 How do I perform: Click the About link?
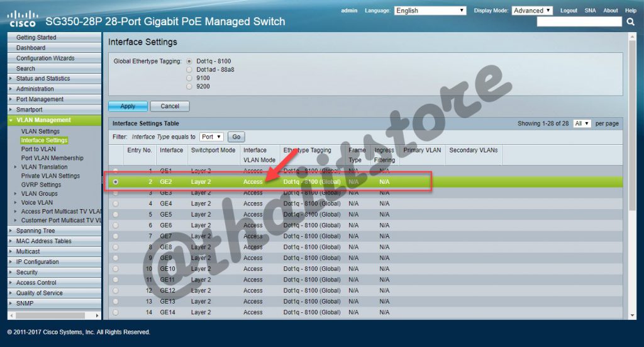pos(610,11)
